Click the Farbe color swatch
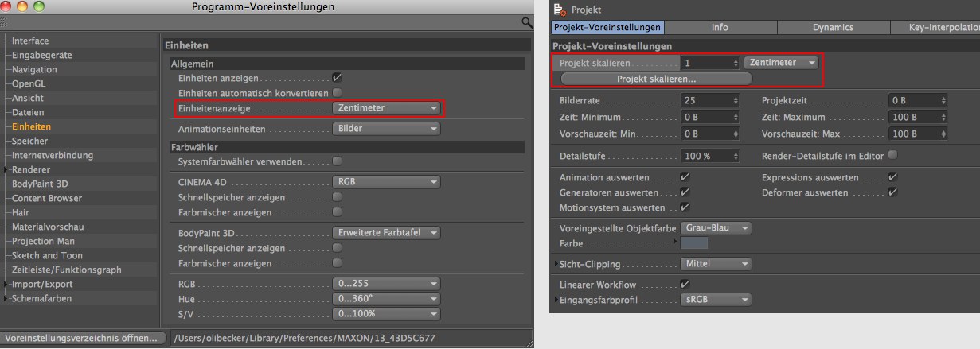Image resolution: width=980 pixels, height=349 pixels. coord(694,243)
